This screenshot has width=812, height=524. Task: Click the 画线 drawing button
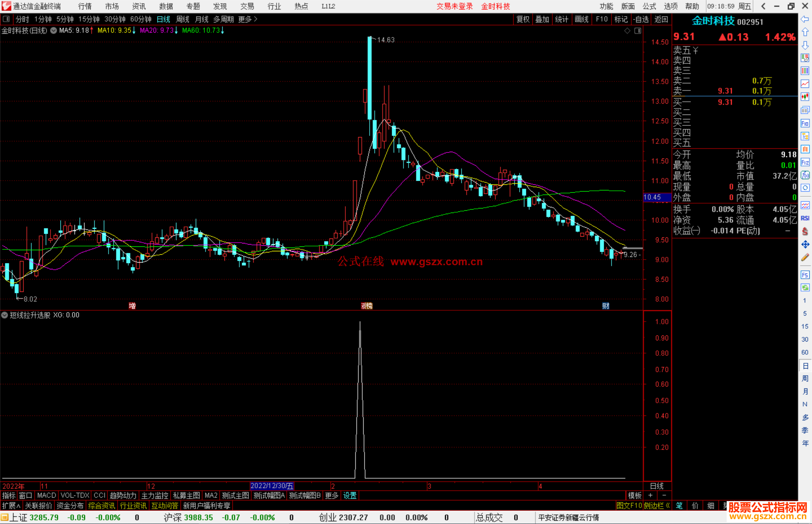point(582,19)
